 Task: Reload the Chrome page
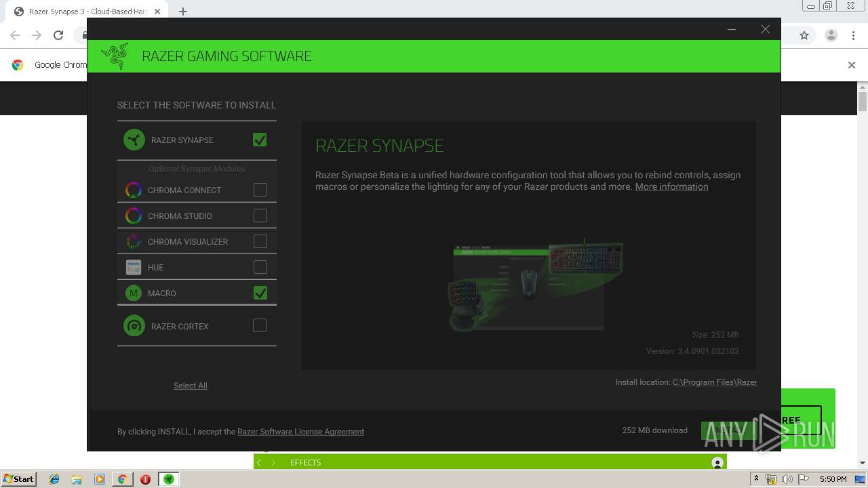click(58, 35)
